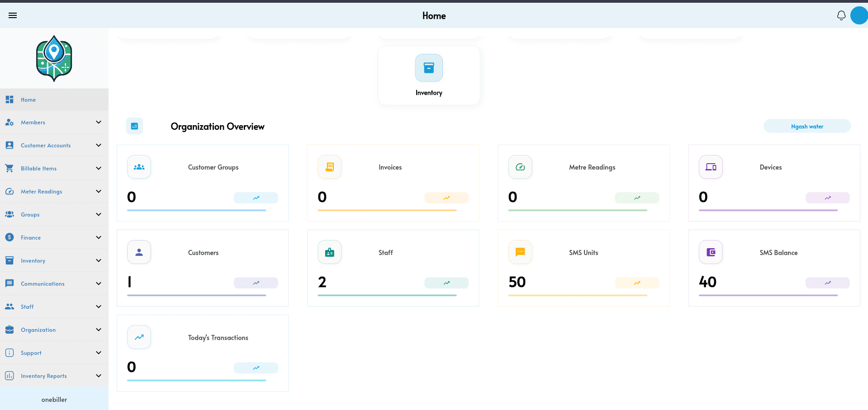Click the notification bell in the top bar
Viewport: 868px width, 410px height.
[841, 15]
